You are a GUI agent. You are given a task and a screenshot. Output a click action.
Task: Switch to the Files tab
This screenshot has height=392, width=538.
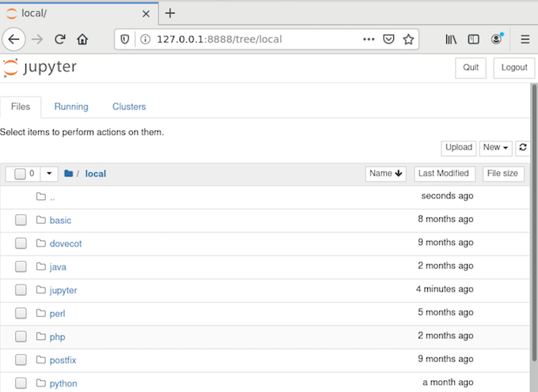click(x=21, y=107)
